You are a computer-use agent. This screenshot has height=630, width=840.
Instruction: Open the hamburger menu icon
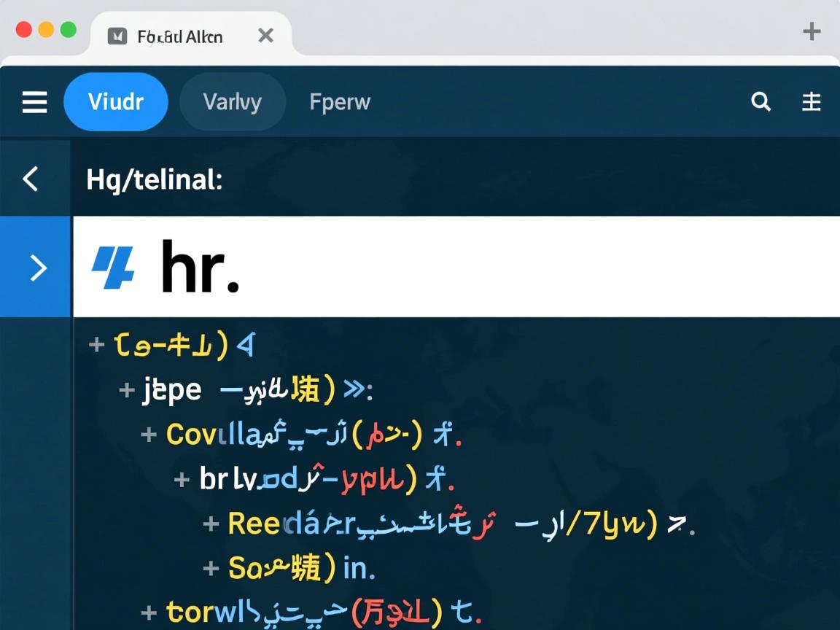pos(34,102)
